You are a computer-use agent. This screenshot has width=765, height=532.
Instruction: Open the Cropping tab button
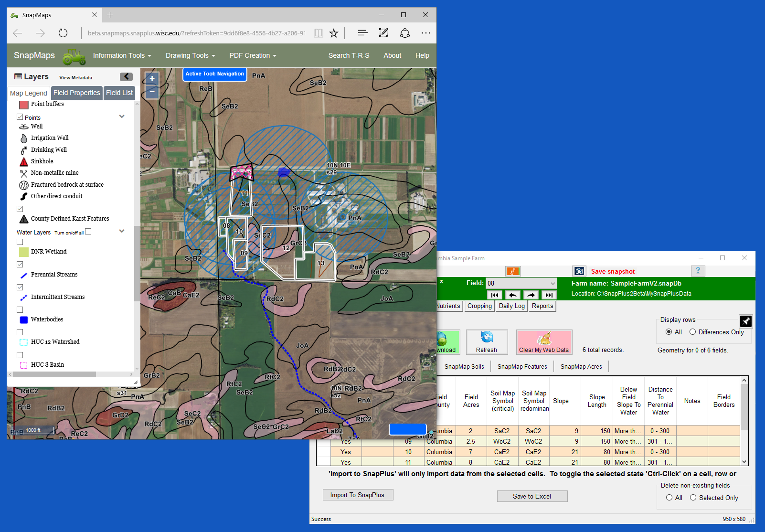click(x=479, y=306)
